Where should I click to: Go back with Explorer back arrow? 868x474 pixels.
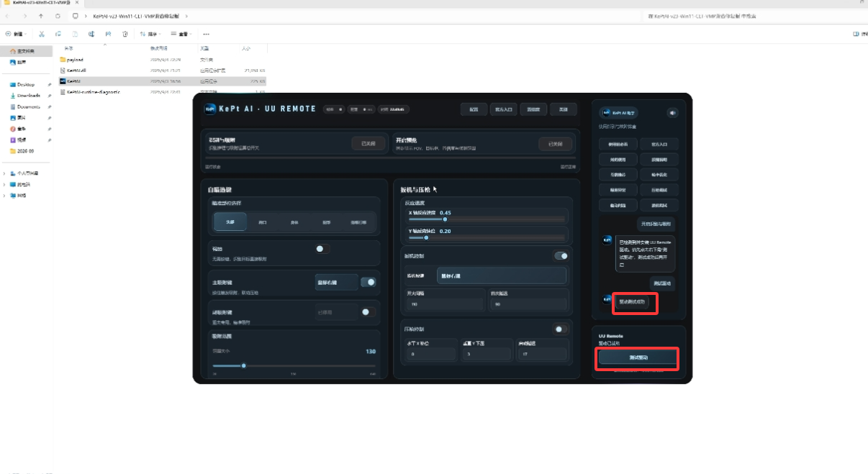(9, 15)
